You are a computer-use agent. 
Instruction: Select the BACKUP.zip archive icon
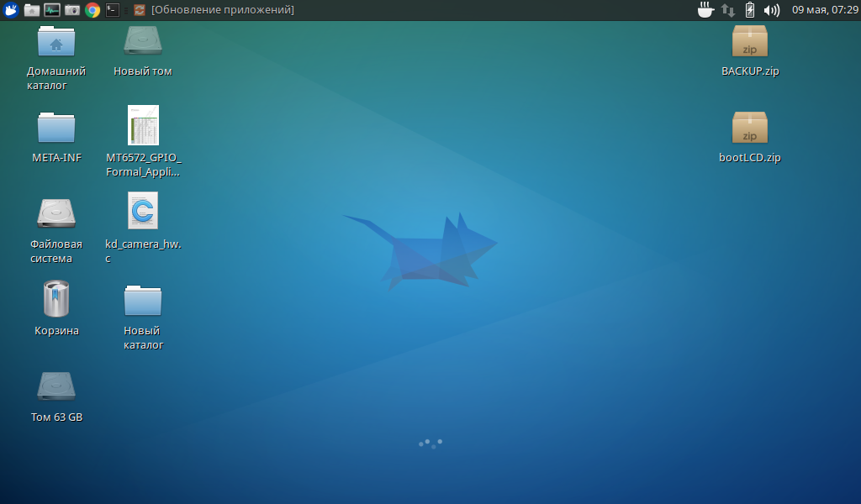(749, 41)
